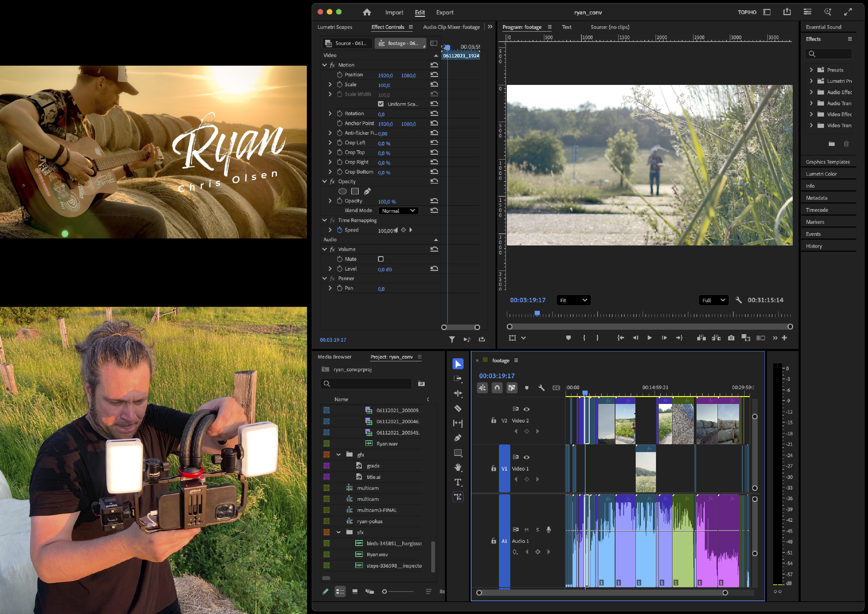Open the Fit zoom level dropdown
The image size is (868, 614).
[x=573, y=300]
